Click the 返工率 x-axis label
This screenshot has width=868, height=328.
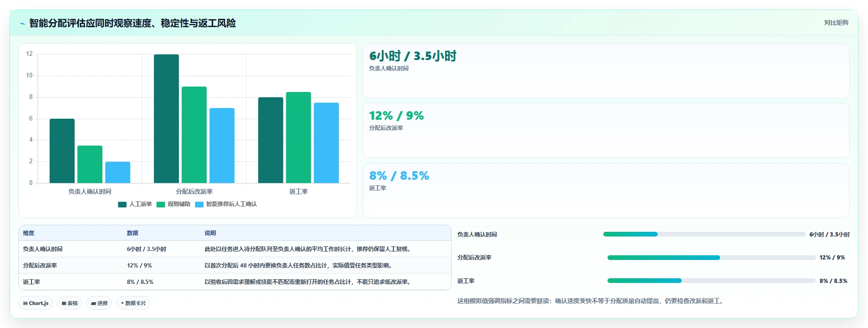(x=298, y=191)
